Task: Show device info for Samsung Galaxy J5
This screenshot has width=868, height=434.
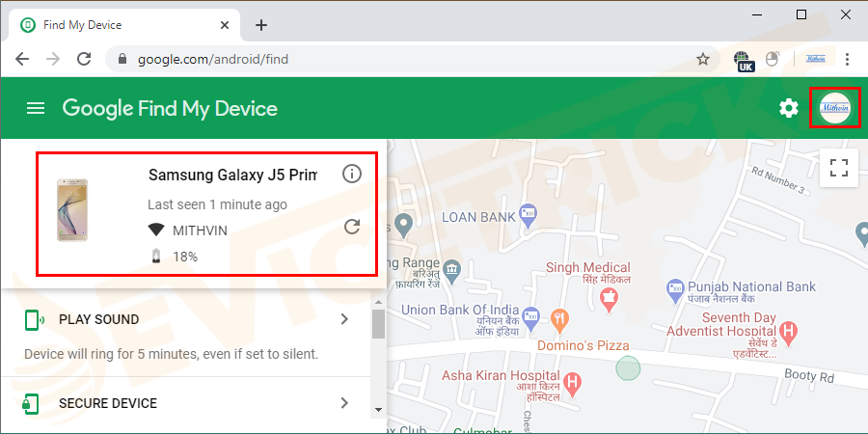Action: (351, 174)
